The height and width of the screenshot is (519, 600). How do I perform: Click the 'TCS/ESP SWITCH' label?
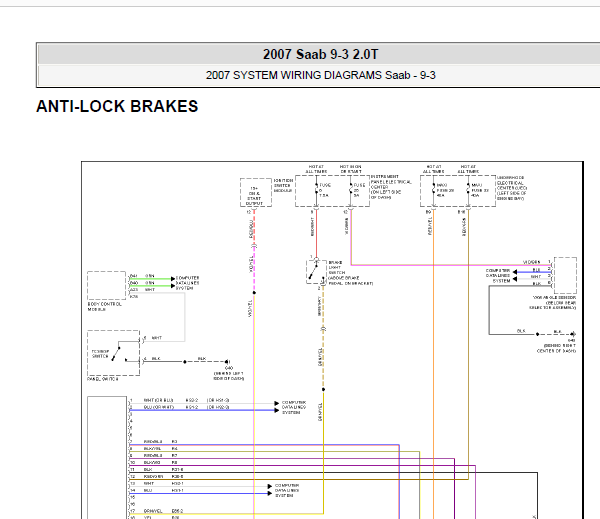coord(100,354)
